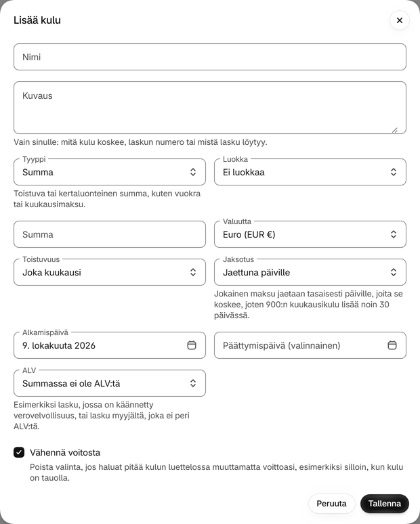Open the Summa type dropdown
Screen dimensions: 420x524
pos(110,172)
